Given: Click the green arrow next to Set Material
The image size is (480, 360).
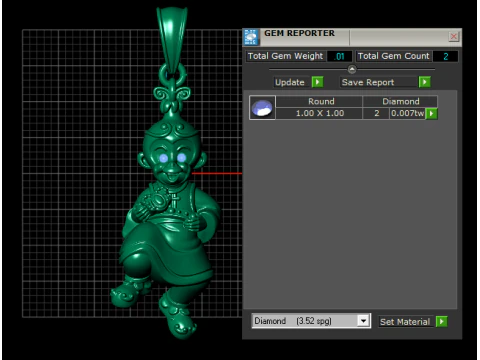Looking at the screenshot, I should point(441,322).
